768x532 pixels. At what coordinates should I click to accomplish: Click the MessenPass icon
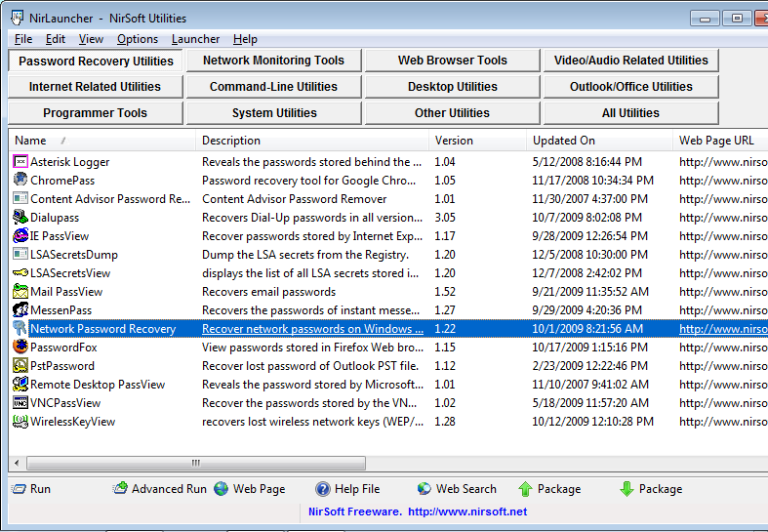[x=20, y=310]
